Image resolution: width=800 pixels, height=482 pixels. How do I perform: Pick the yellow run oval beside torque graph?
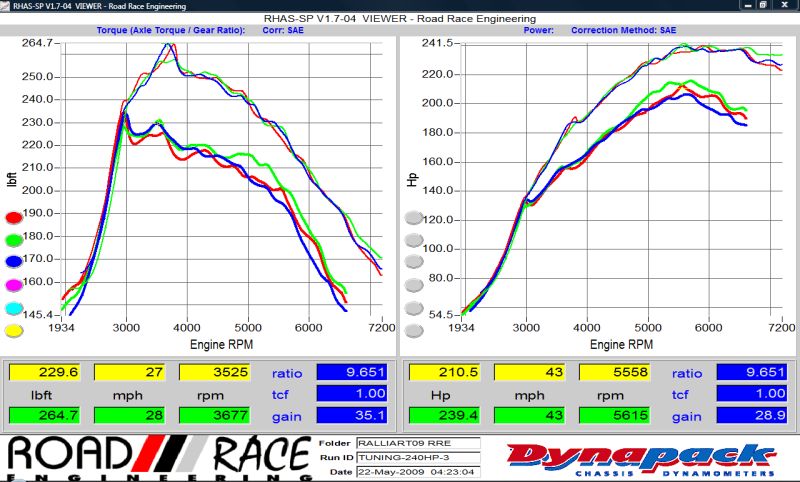tap(15, 331)
